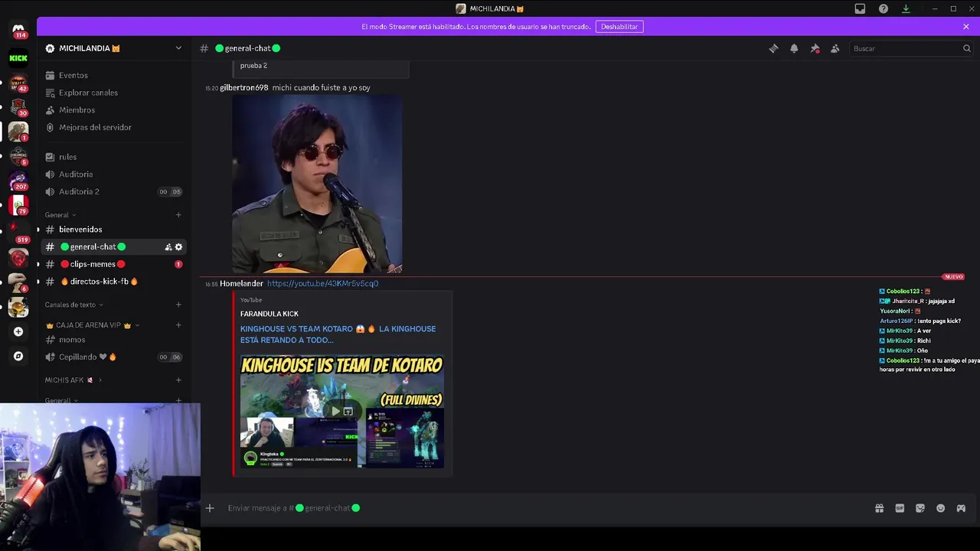Collapse CAJA DE ARENA VIP category
This screenshot has height=551, width=980.
pos(93,325)
